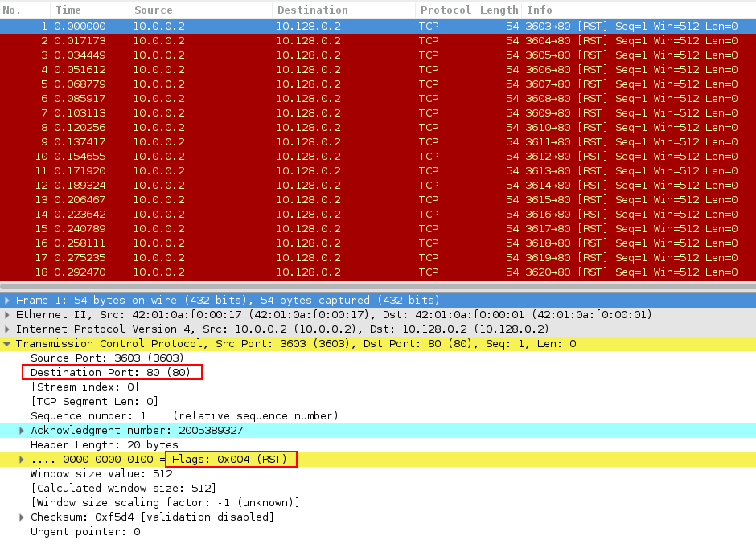Select packet 3 at time 0.034449
This screenshot has width=756, height=544.
tap(378, 55)
